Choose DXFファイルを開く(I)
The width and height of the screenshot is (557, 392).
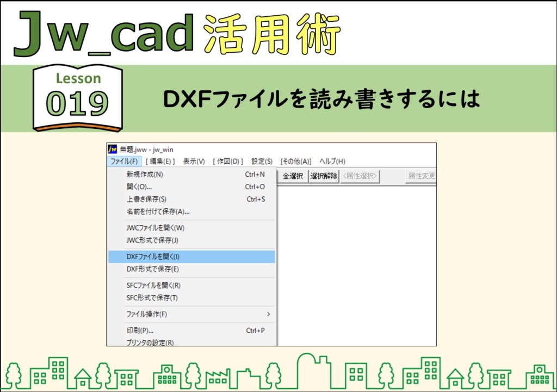192,257
